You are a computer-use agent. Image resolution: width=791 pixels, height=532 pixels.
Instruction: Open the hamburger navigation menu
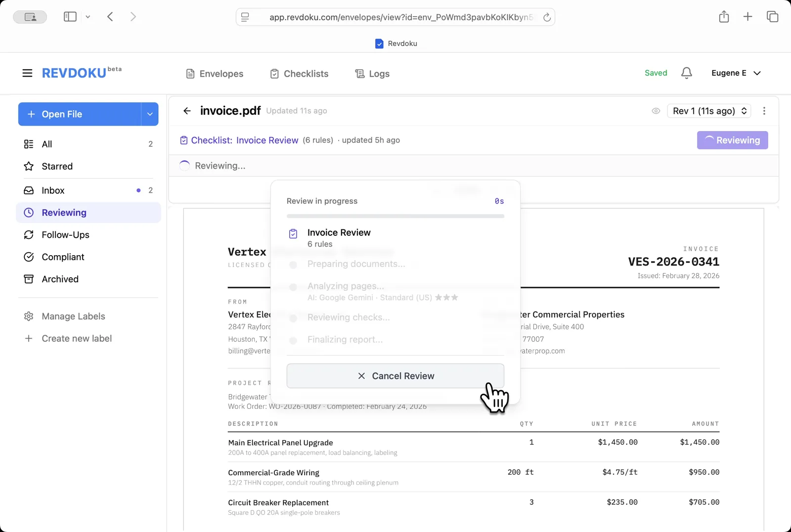[27, 73]
